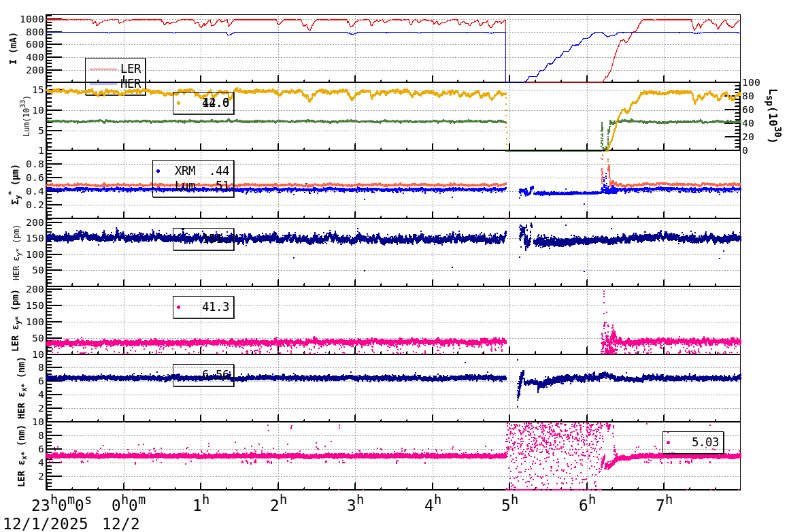Click the LER legend label in the current panel
The width and height of the screenshot is (789, 532).
point(131,69)
